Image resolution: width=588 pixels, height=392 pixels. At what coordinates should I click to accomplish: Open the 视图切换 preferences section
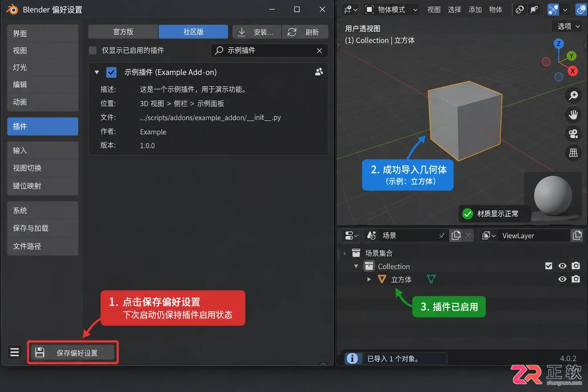pos(42,168)
